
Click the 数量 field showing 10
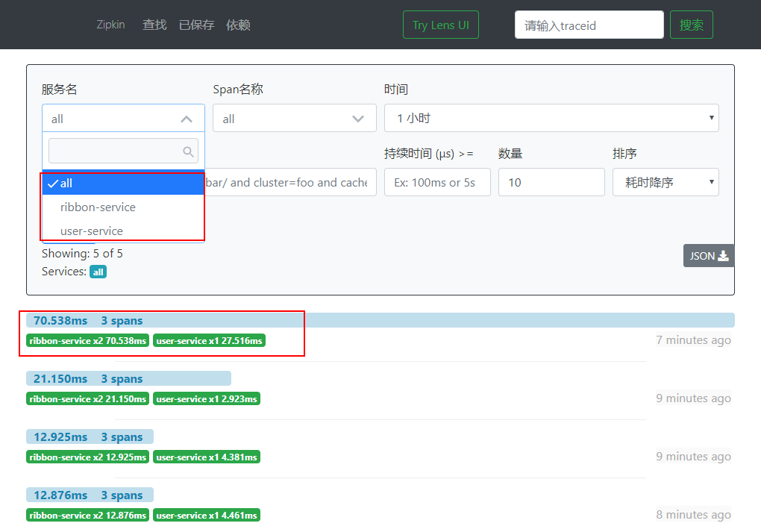coord(551,183)
